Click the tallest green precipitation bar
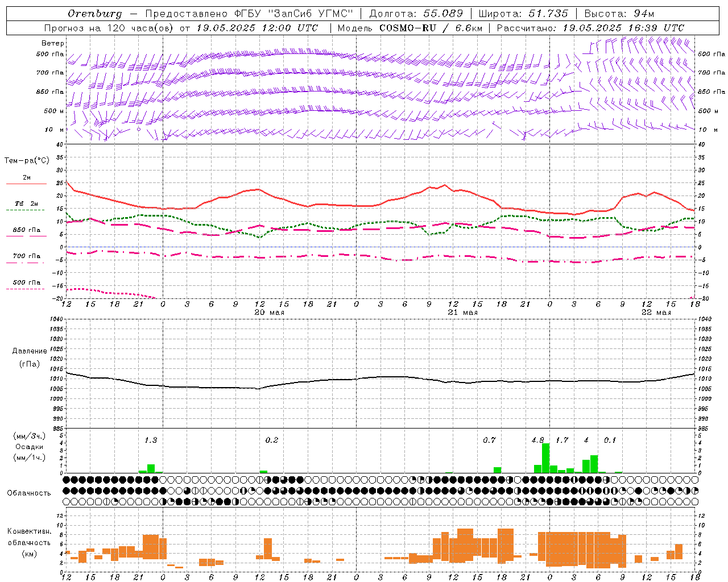Image resolution: width=728 pixels, height=582 pixels. pyautogui.click(x=545, y=458)
